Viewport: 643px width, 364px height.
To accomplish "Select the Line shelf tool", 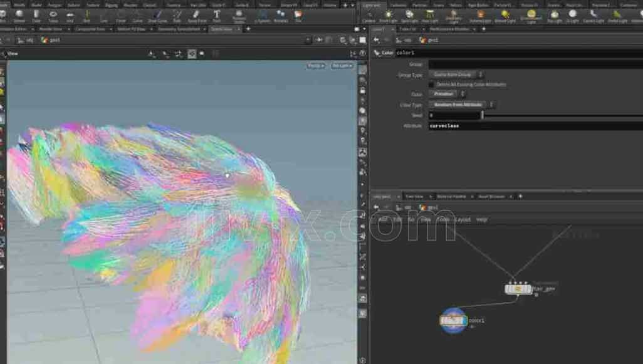I will (x=104, y=16).
